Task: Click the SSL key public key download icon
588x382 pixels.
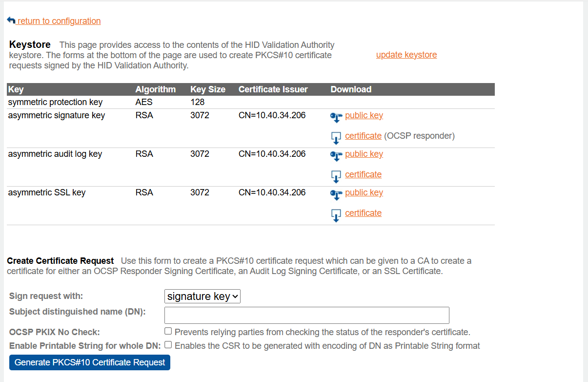Action: coord(336,194)
